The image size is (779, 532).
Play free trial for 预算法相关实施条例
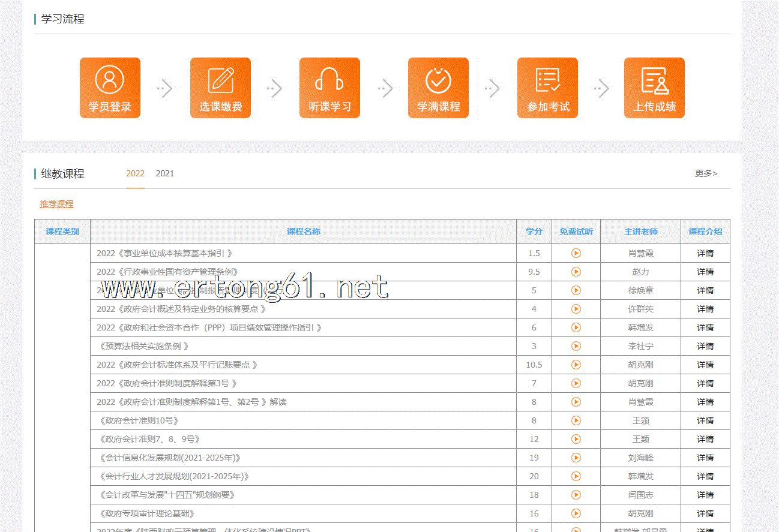576,346
